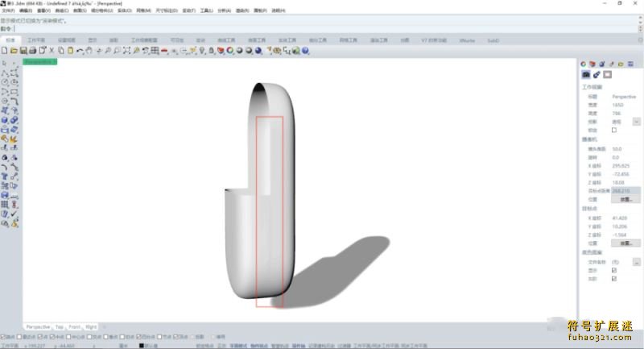Click the Hide objects lightbulb icon
The image size is (644, 349).
coord(202,51)
